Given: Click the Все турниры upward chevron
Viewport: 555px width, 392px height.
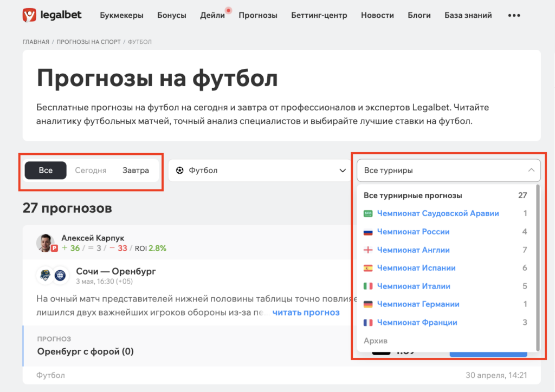Looking at the screenshot, I should pyautogui.click(x=531, y=170).
